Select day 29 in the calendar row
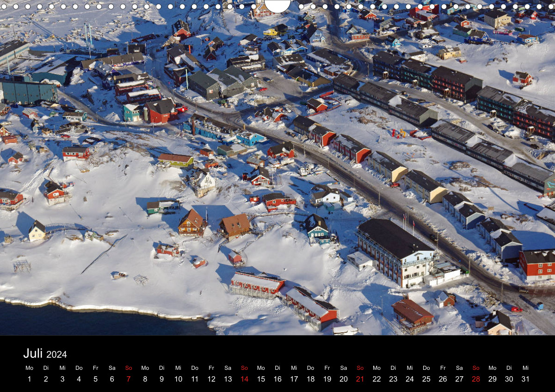This screenshot has width=555, height=392. 493,379
